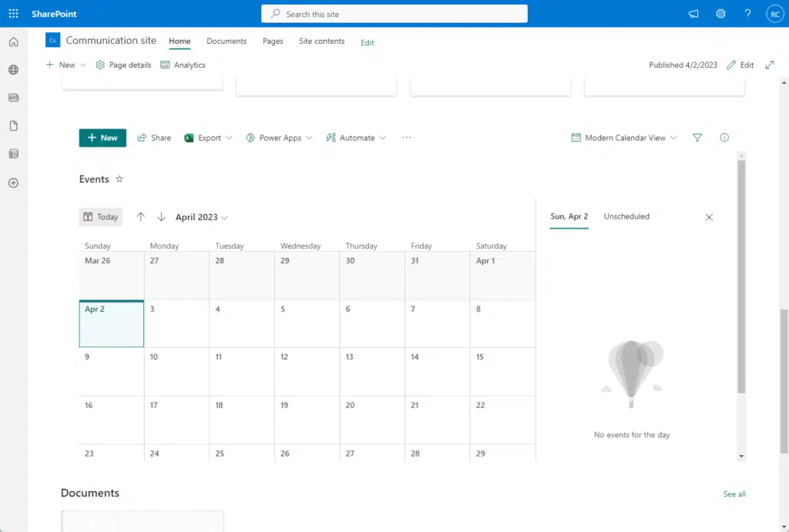
Task: Close the Sun, Apr 2 day panel
Action: point(709,217)
